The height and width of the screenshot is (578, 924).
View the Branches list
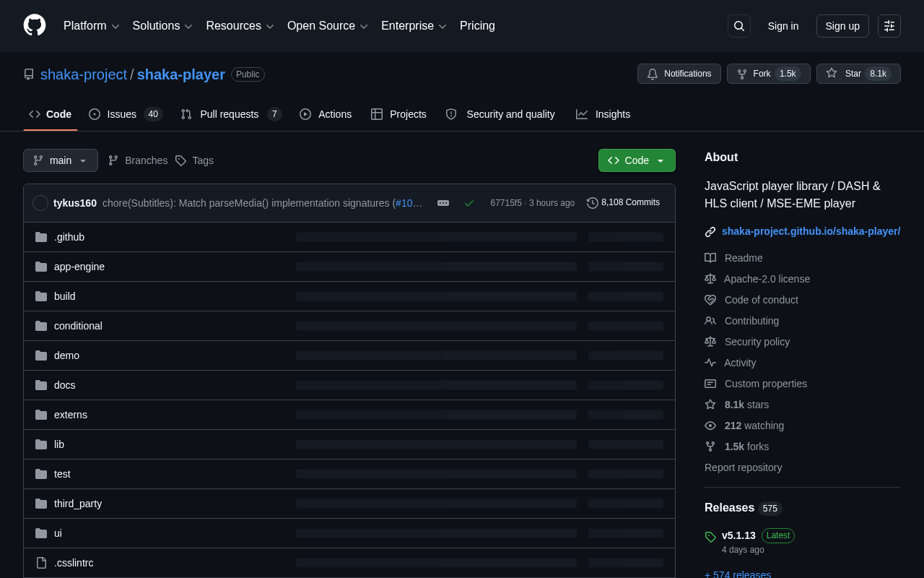[x=138, y=160]
